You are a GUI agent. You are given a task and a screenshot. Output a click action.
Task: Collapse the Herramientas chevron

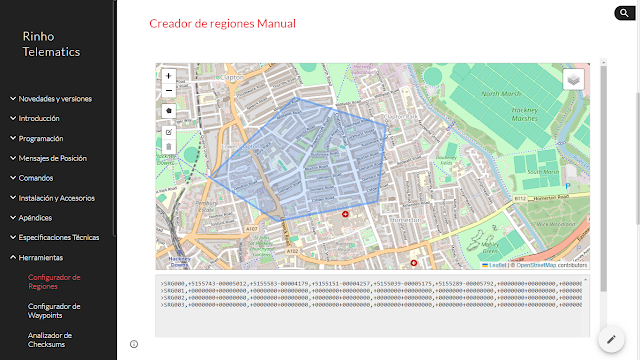(x=13, y=257)
